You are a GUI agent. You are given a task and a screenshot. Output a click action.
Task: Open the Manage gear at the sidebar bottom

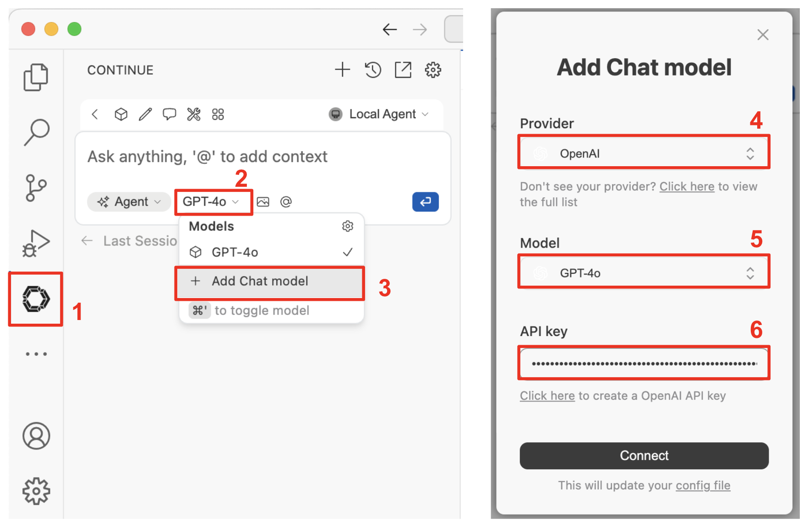tap(36, 491)
